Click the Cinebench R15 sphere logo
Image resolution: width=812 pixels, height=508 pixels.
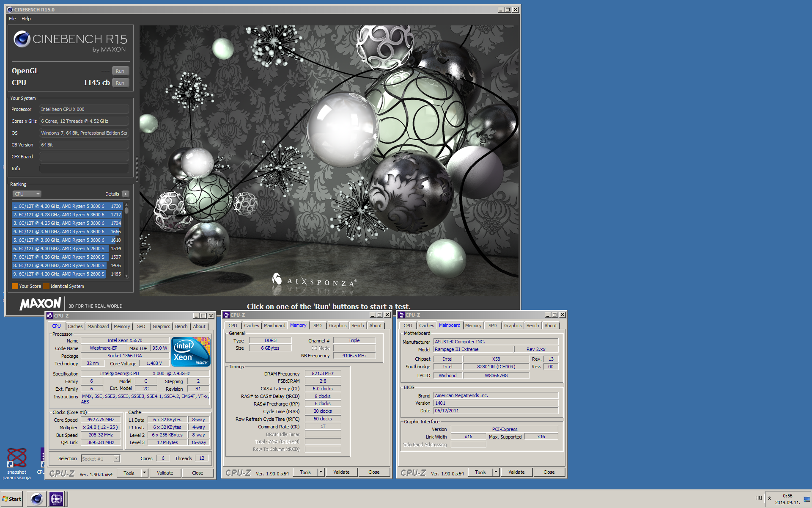coord(22,39)
